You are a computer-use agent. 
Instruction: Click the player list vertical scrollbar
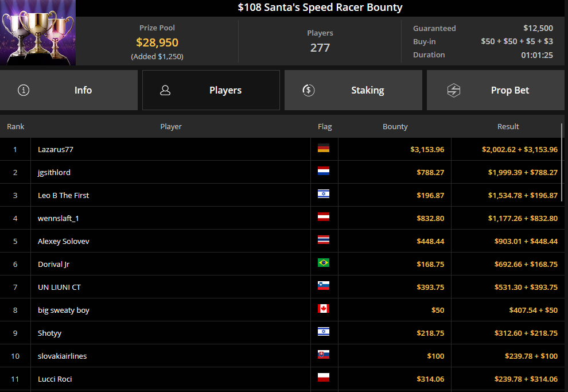pos(562,161)
